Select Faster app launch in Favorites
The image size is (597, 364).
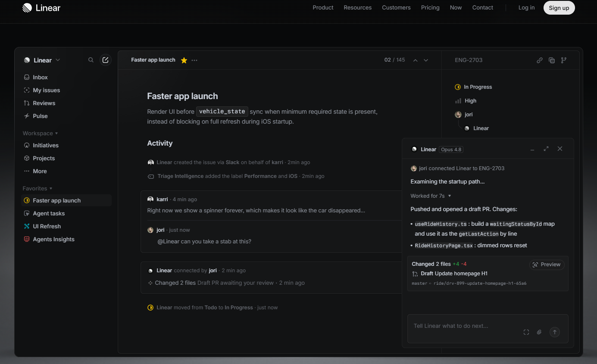[66, 200]
